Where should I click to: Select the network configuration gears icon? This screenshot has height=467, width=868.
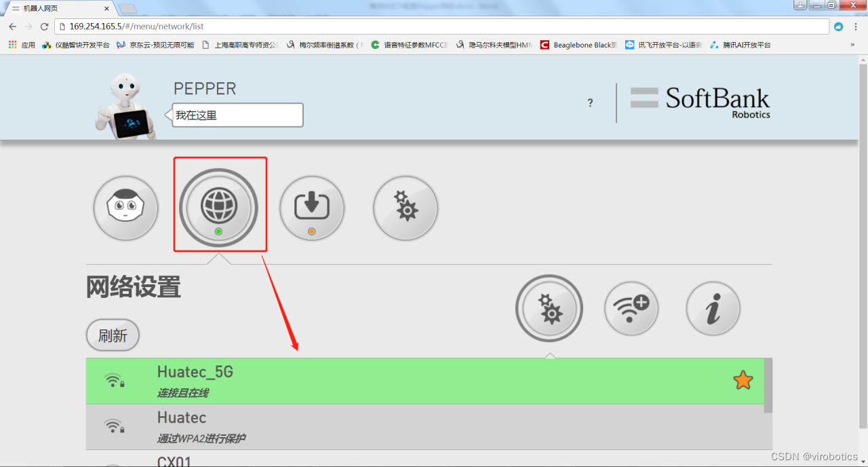point(549,309)
